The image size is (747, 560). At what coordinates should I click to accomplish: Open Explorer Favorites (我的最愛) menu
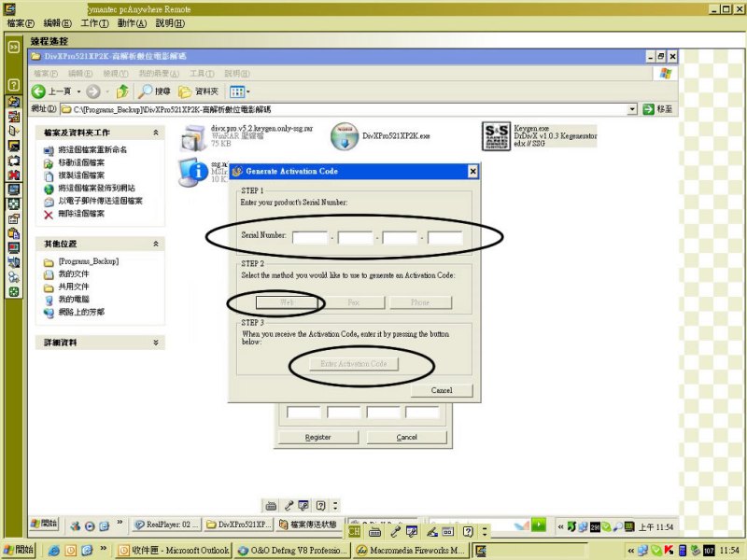coord(159,74)
